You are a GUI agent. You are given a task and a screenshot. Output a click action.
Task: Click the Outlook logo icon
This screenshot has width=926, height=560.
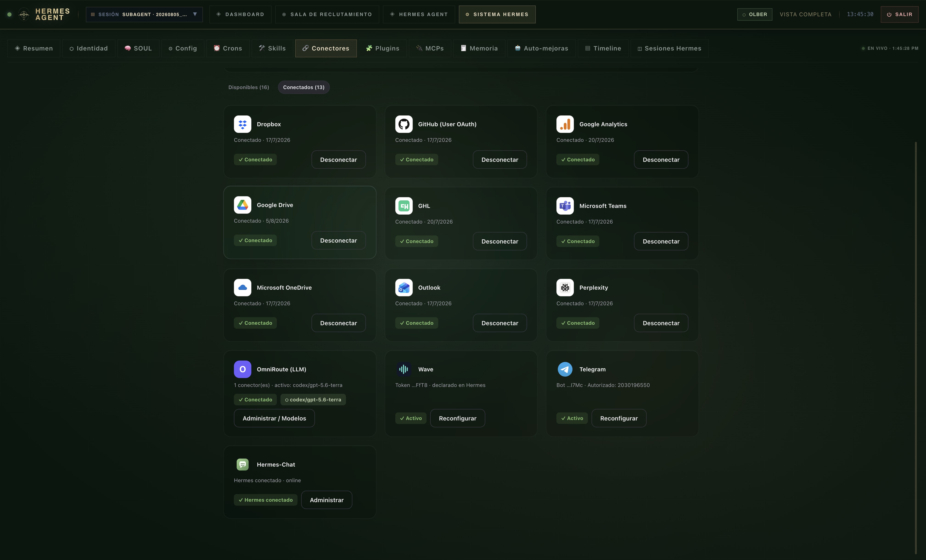click(404, 288)
